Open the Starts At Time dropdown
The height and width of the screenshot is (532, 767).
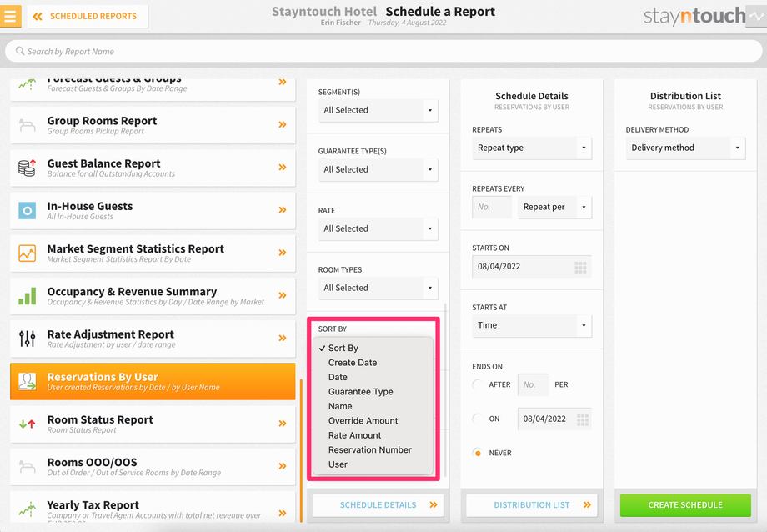532,325
